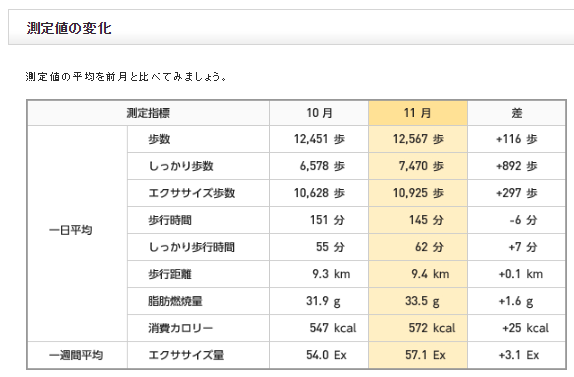The width and height of the screenshot is (574, 377).
Task: Select difference value +1.6 g
Action: coord(516,301)
